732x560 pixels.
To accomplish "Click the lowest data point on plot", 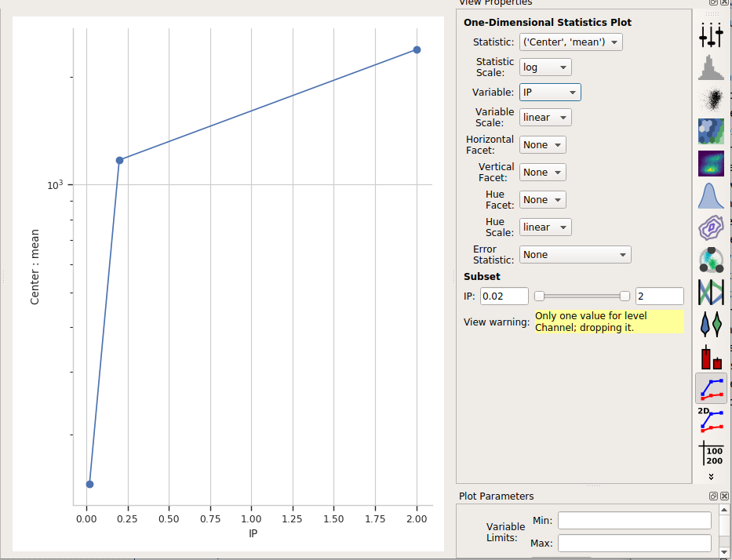I will pyautogui.click(x=89, y=485).
